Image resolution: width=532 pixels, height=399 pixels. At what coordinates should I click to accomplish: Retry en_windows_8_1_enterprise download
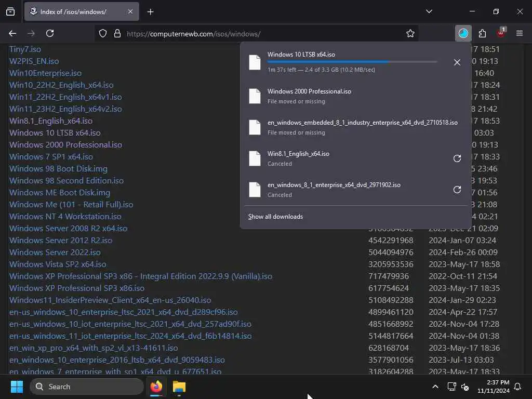[457, 190]
